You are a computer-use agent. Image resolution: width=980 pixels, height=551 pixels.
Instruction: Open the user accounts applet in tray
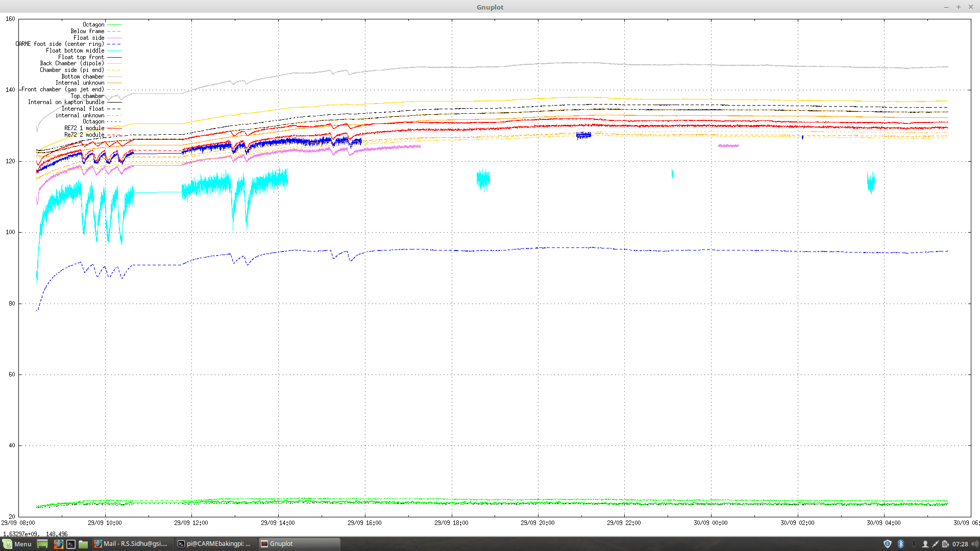(925, 544)
